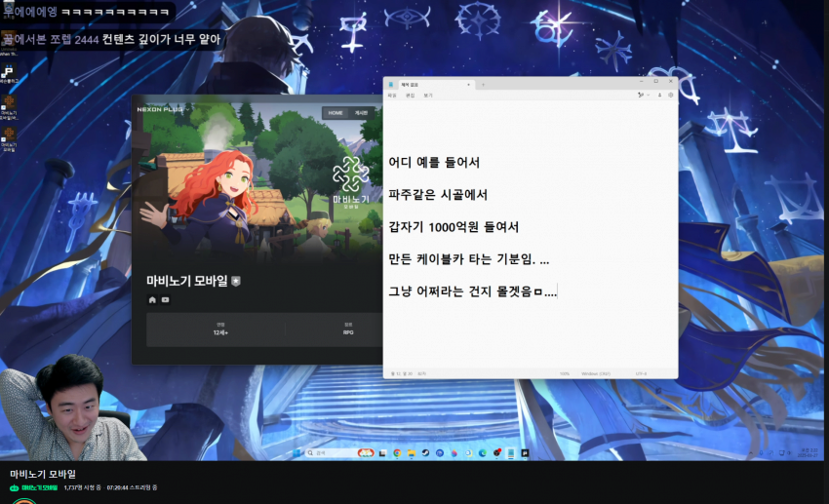Click the taskbar search box
The image size is (829, 504).
pyautogui.click(x=327, y=453)
